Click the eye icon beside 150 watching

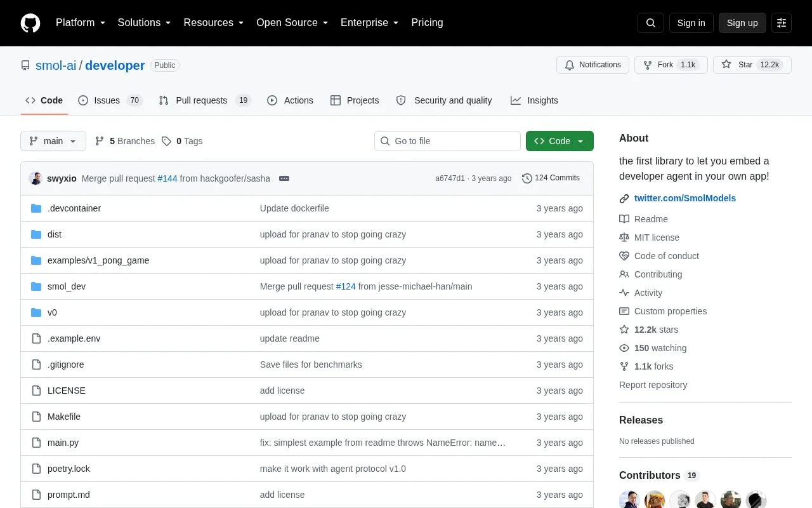[624, 348]
